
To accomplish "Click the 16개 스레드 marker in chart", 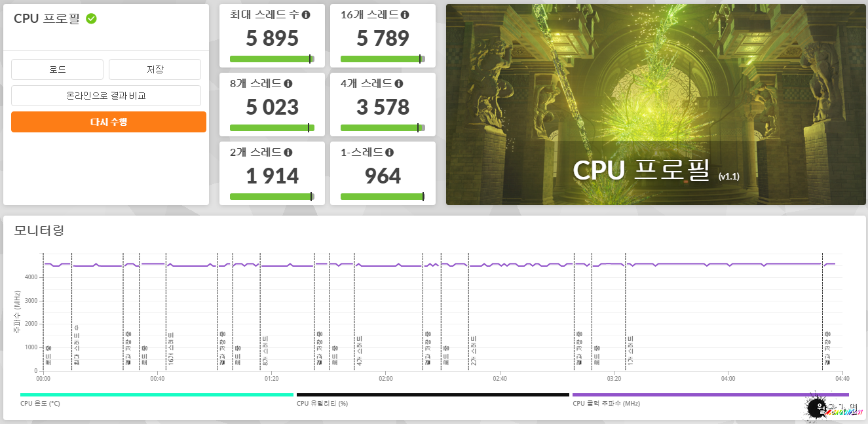I will click(171, 349).
